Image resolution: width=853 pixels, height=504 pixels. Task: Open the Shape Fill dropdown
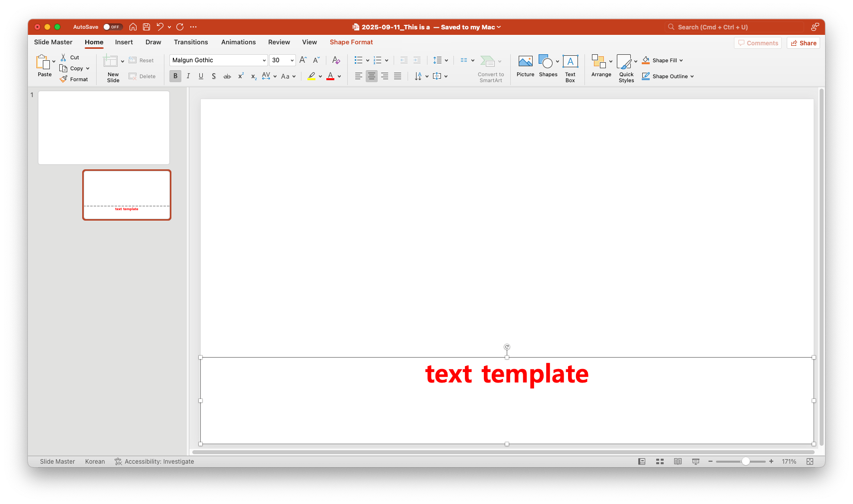[681, 60]
